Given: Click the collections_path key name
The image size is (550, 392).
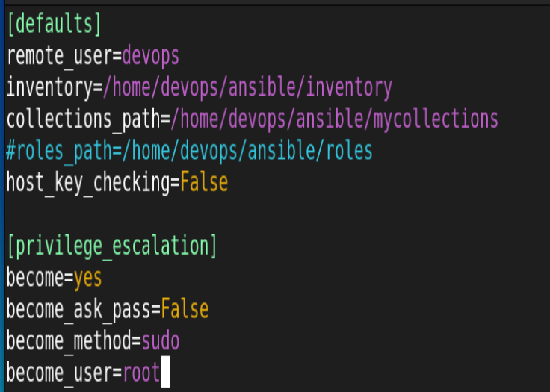Looking at the screenshot, I should (x=84, y=119).
